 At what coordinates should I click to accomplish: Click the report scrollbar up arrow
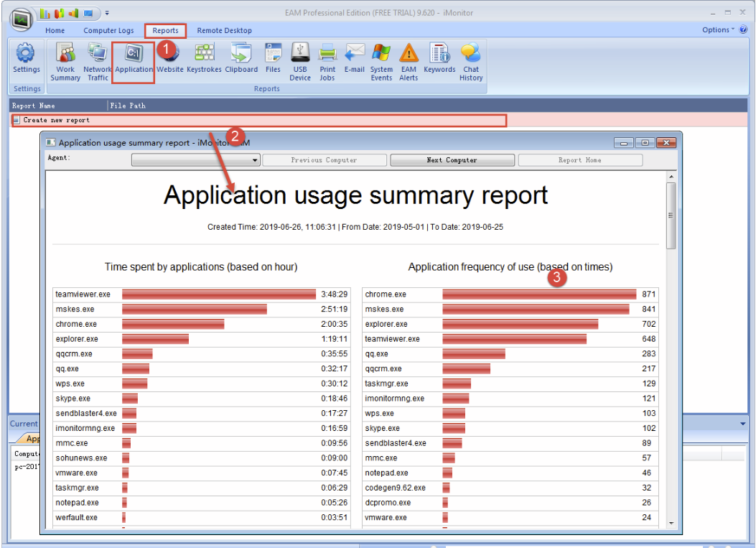click(671, 177)
